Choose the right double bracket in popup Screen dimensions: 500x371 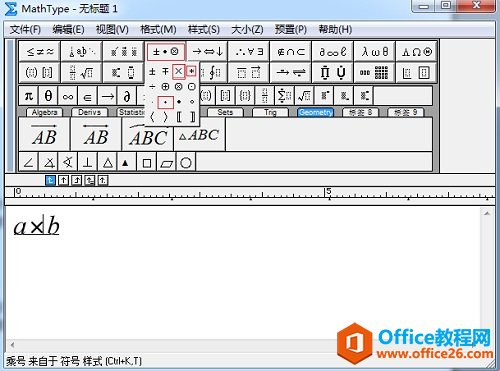click(x=192, y=117)
